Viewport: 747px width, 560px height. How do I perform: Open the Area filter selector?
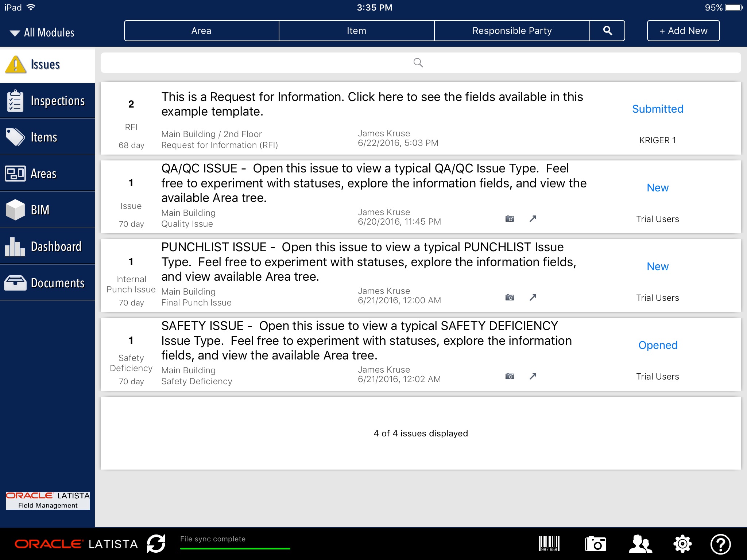201,31
